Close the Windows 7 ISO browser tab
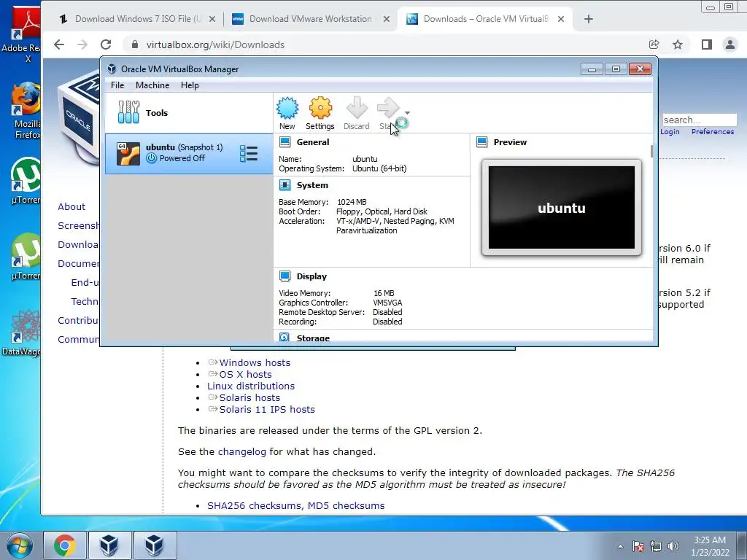This screenshot has width=747, height=560. pyautogui.click(x=212, y=19)
